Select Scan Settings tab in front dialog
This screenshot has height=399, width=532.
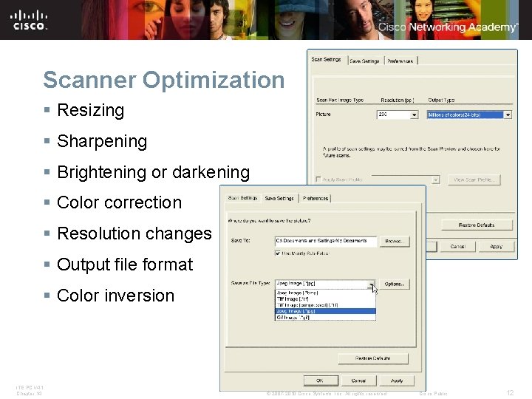tap(242, 198)
